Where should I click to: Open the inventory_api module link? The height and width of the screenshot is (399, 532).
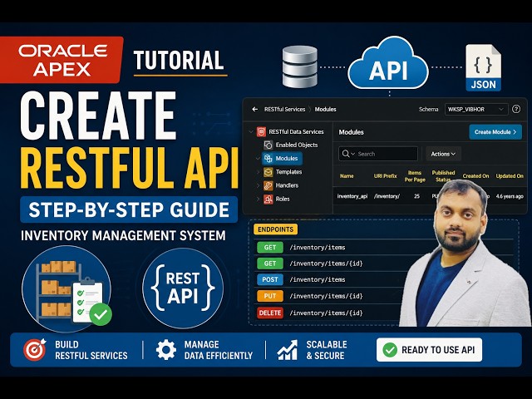point(352,196)
